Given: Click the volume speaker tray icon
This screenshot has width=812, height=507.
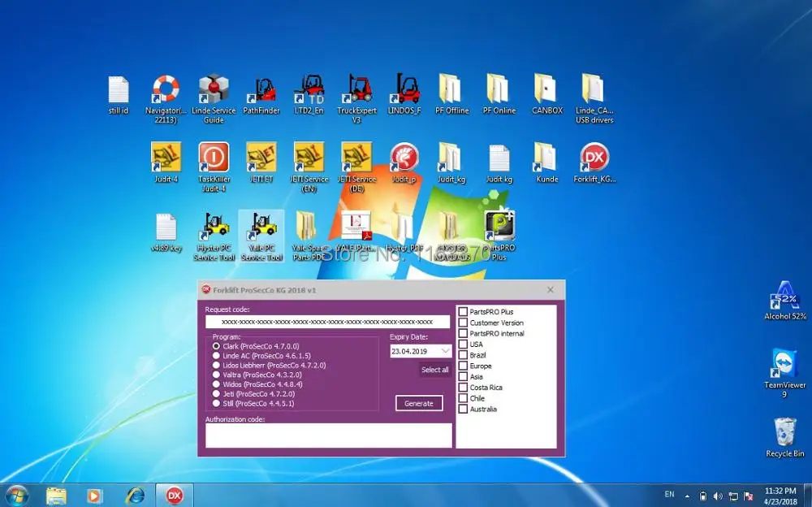Looking at the screenshot, I should click(718, 496).
